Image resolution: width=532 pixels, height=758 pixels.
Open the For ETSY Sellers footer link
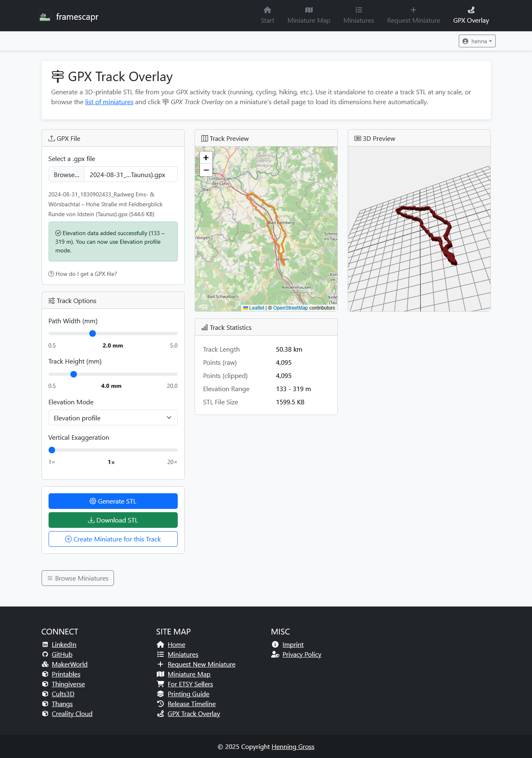coord(190,684)
